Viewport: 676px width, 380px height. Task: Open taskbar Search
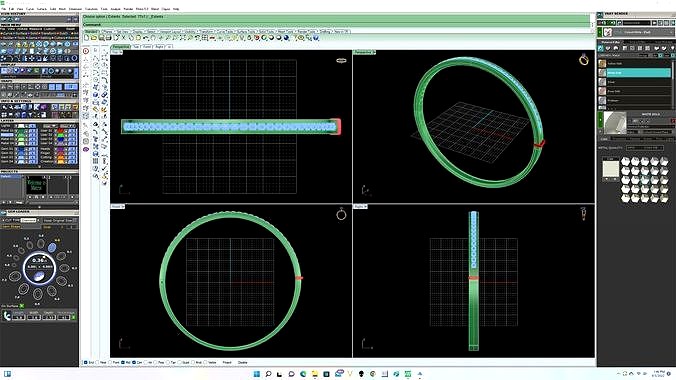pos(268,374)
